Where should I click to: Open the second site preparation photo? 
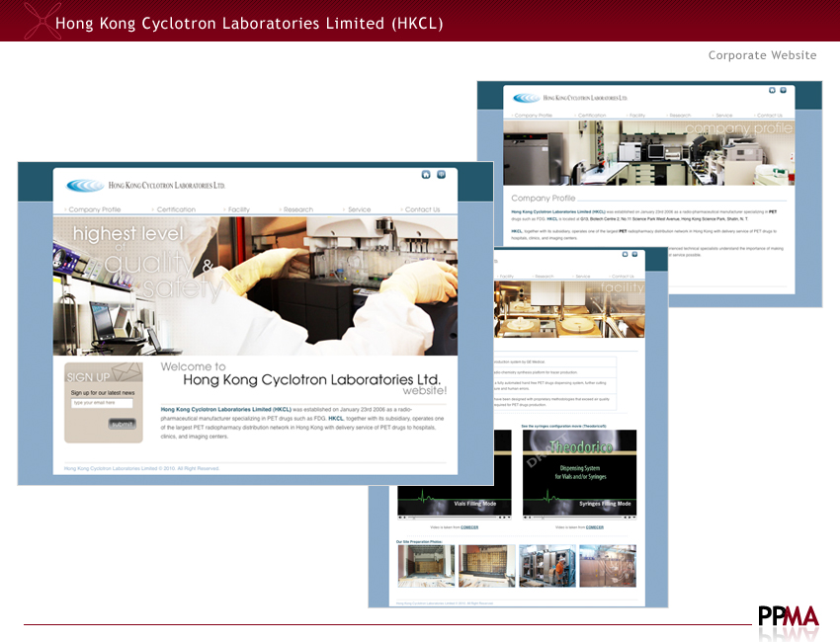[486, 566]
